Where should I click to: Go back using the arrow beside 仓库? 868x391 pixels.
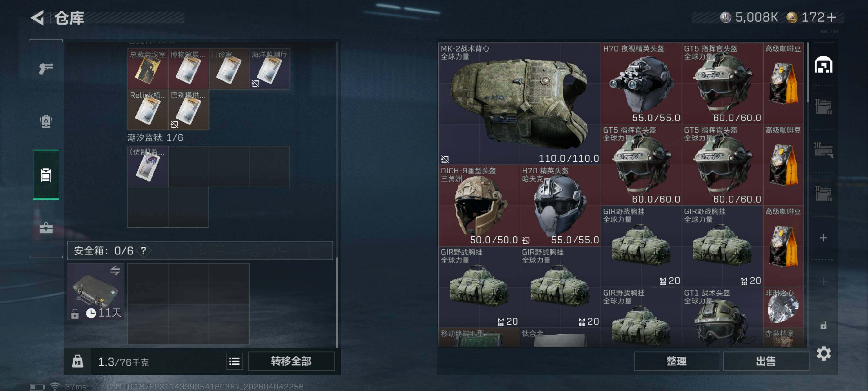tap(38, 18)
